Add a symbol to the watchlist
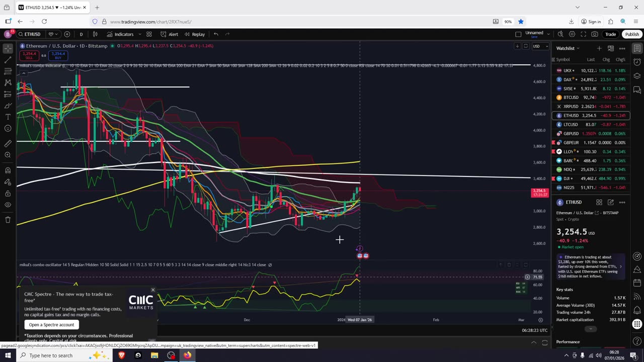Image resolution: width=644 pixels, height=362 pixels. click(599, 48)
